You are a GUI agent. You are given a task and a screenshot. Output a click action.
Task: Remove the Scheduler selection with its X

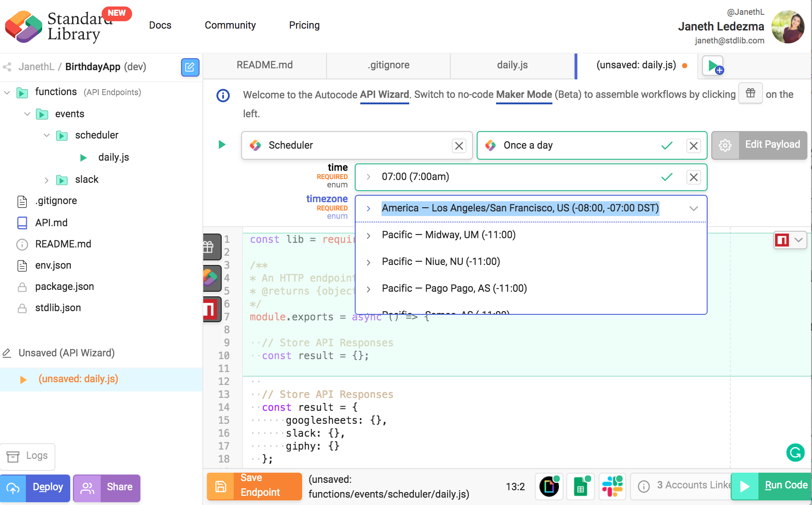(x=459, y=146)
